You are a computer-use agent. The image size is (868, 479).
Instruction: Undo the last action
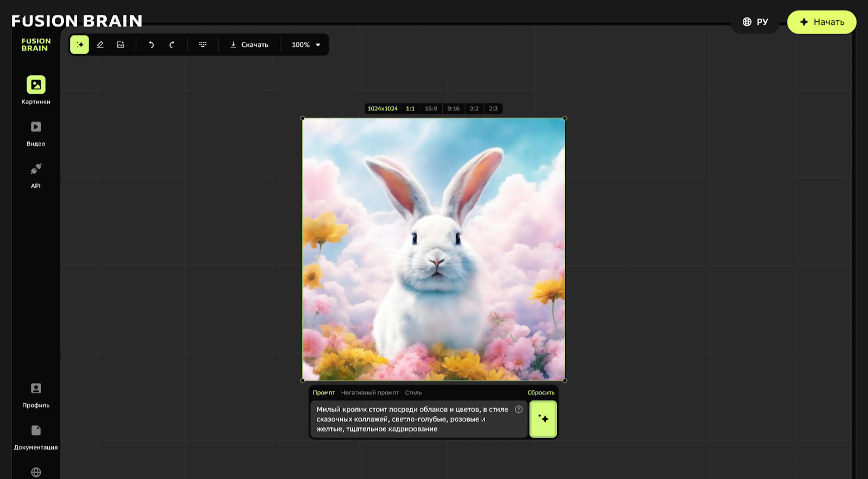tap(151, 44)
